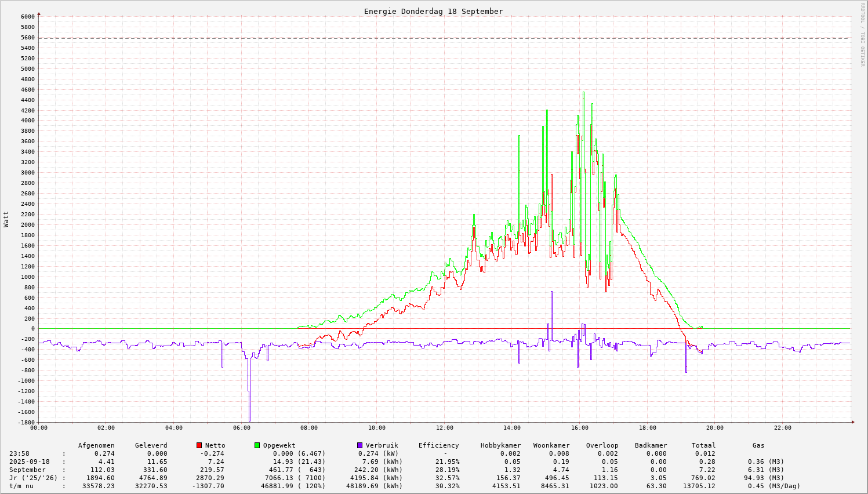Click the 06:00 time axis label
This screenshot has width=868, height=494.
241,428
